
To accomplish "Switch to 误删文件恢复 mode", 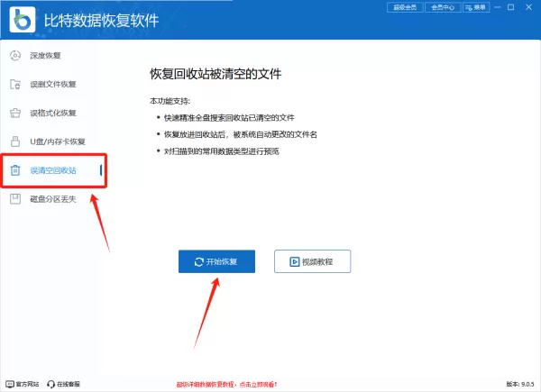I will 53,84.
